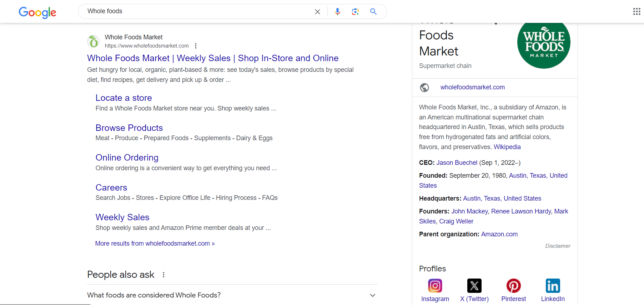The width and height of the screenshot is (644, 305).
Task: Open the Google apps grid
Action: (637, 11)
